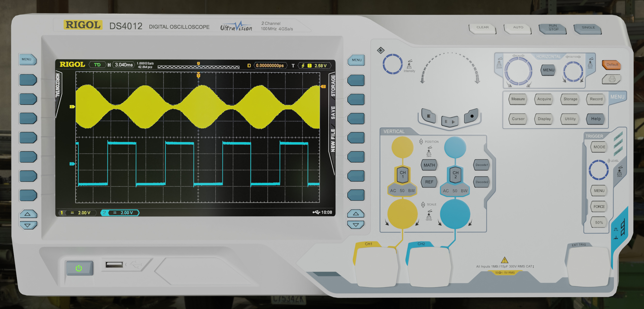Click the right-side MENU softkey above the screen keys

(x=356, y=60)
